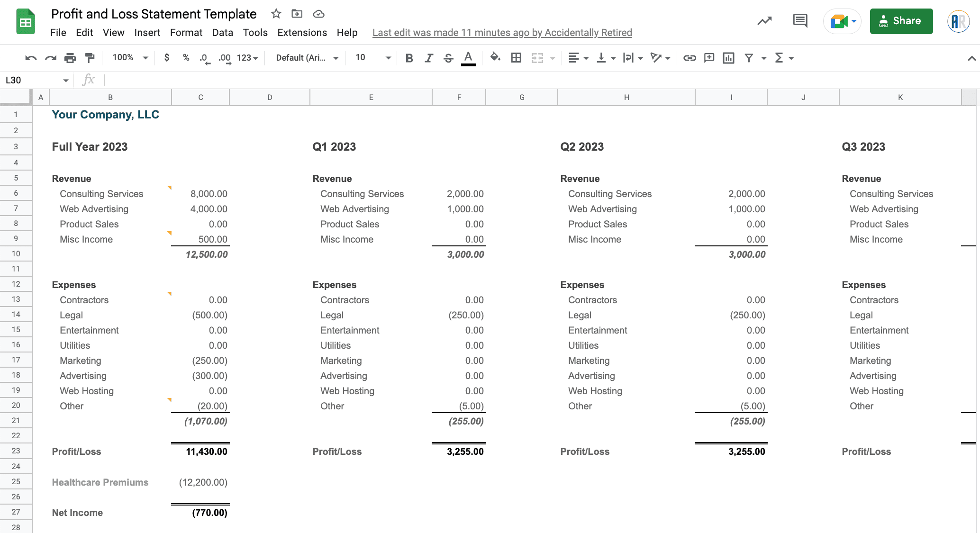Image resolution: width=980 pixels, height=533 pixels.
Task: Click the Format menu item
Action: pyautogui.click(x=186, y=32)
